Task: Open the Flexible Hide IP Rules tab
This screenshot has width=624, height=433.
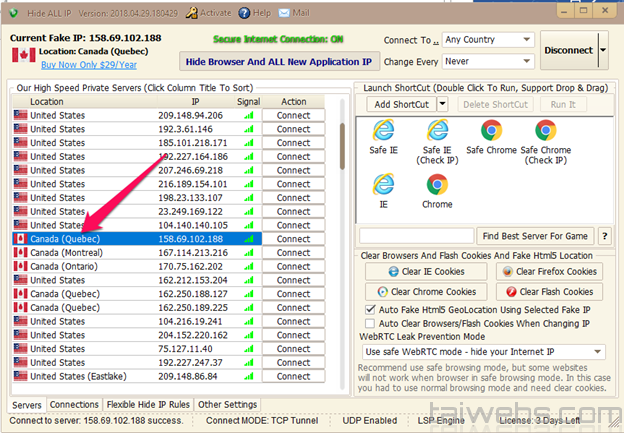Action: [x=148, y=405]
